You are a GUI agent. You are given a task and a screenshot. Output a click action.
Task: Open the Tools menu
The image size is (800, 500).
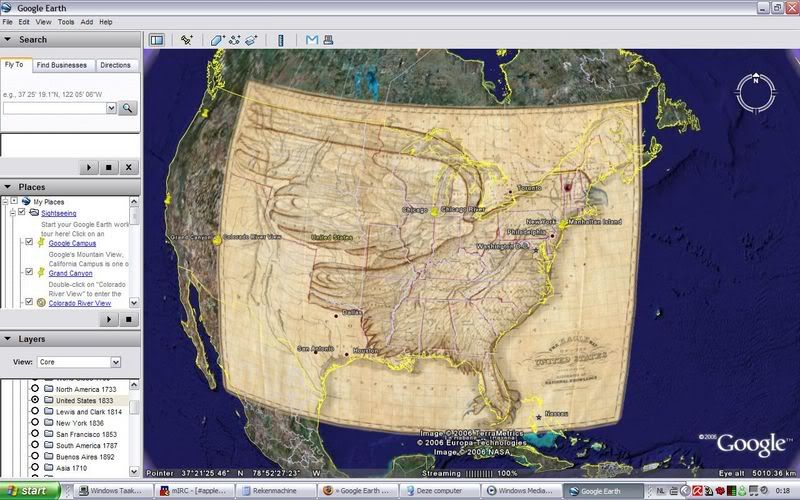[x=66, y=22]
